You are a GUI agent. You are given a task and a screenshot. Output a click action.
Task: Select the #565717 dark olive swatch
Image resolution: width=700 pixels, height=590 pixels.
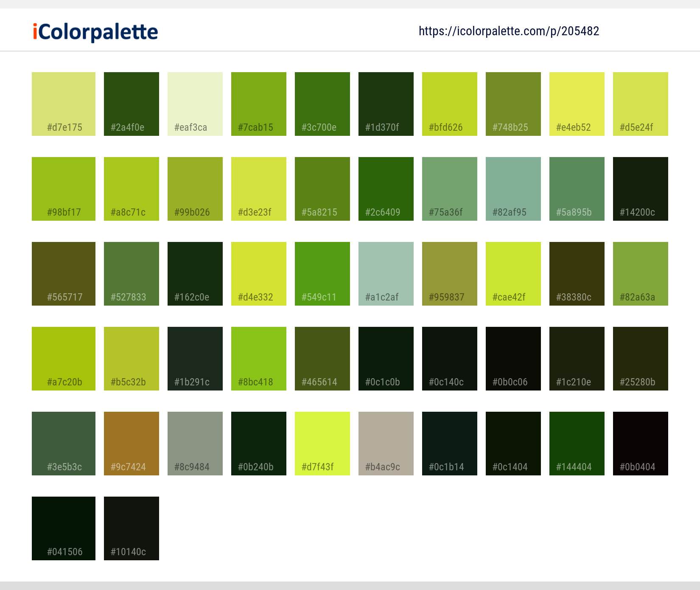tap(64, 274)
